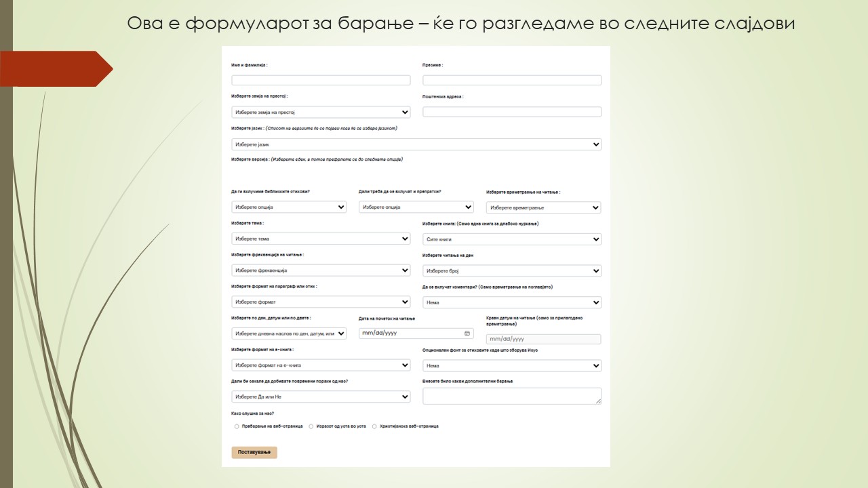Expand the "Изберете број" readings-per-day dropdown

pos(512,270)
